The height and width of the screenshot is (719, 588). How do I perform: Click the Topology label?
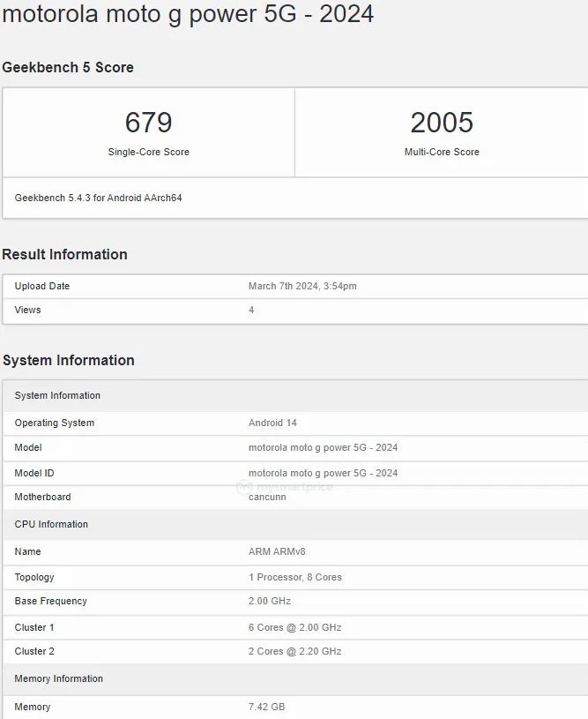point(34,577)
